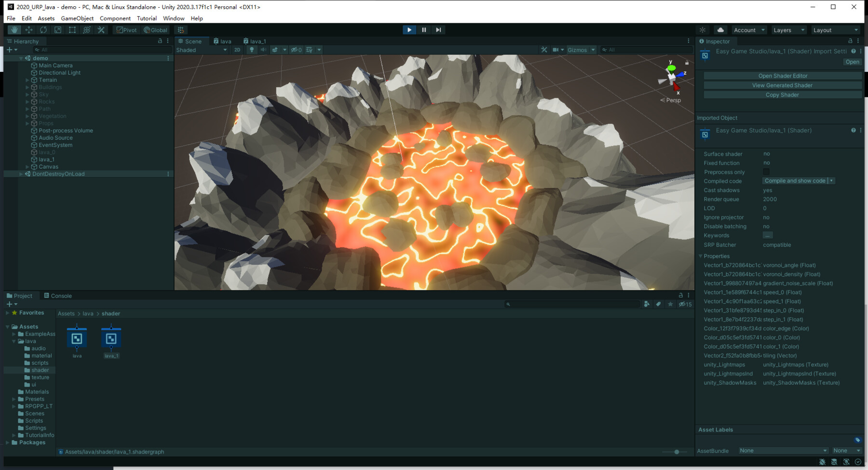Toggle Global coordinate mode
868x470 pixels.
[155, 29]
